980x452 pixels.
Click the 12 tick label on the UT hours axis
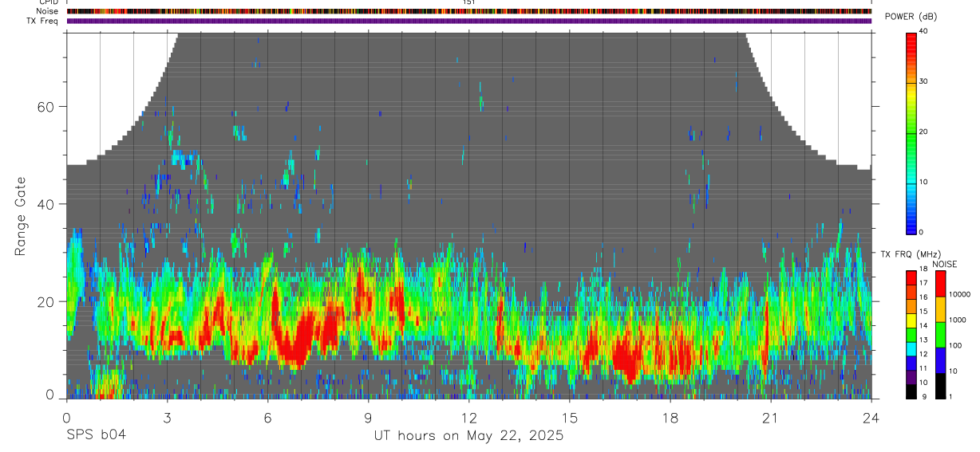(468, 418)
